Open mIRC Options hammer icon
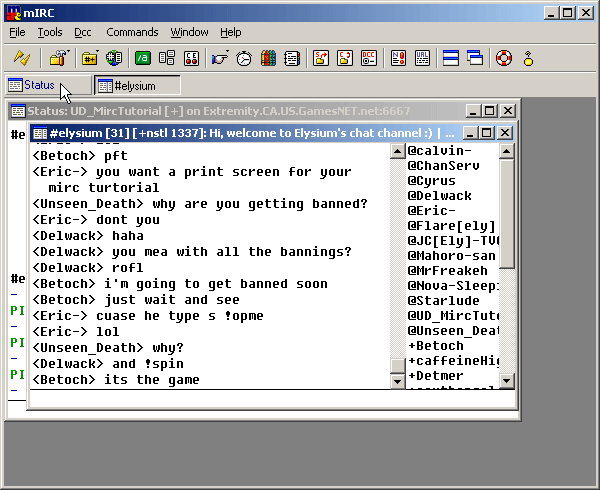The width and height of the screenshot is (600, 490). 60,58
